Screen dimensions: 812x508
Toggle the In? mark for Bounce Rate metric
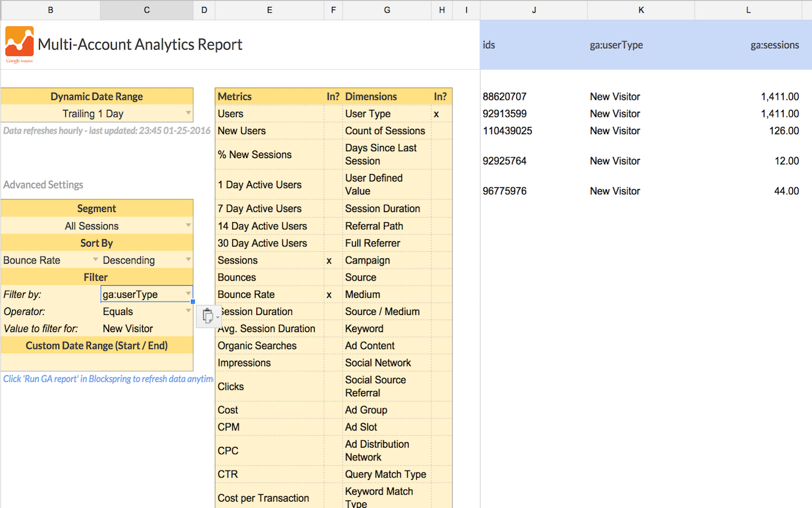[331, 294]
